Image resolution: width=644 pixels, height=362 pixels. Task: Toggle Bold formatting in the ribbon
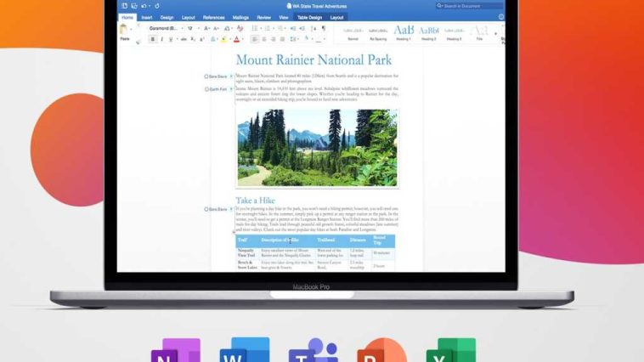[152, 39]
